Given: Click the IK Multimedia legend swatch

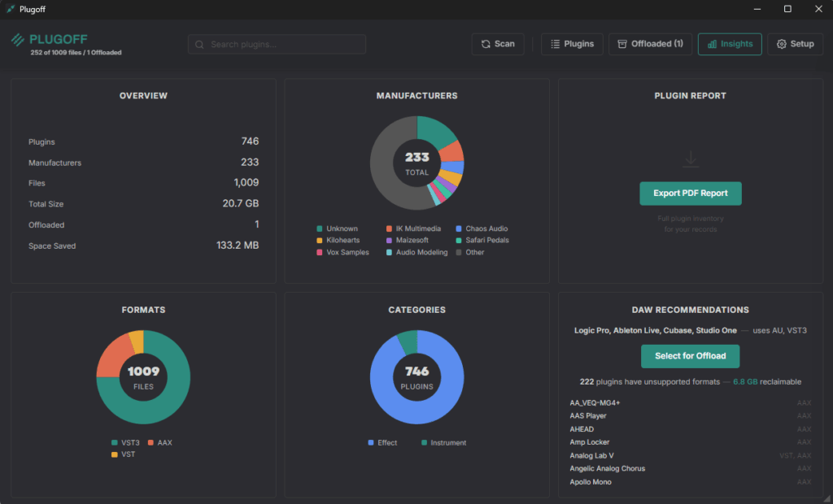Looking at the screenshot, I should coord(389,229).
